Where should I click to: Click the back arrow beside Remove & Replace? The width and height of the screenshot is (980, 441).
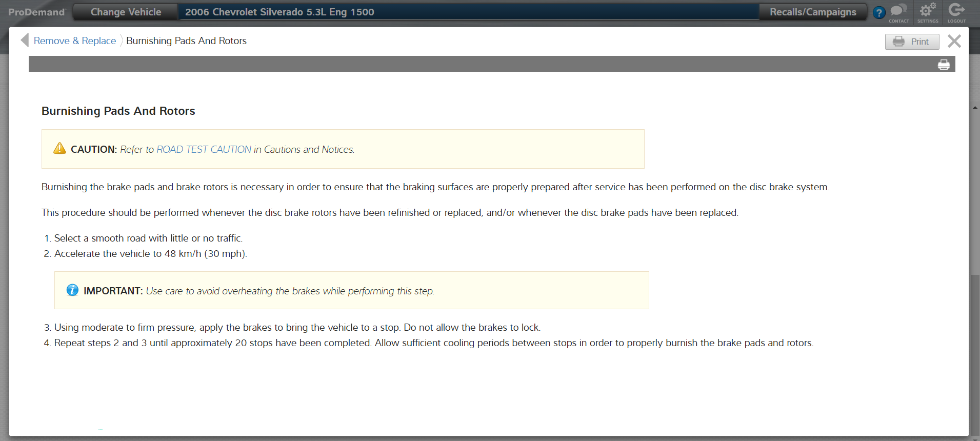coord(25,41)
